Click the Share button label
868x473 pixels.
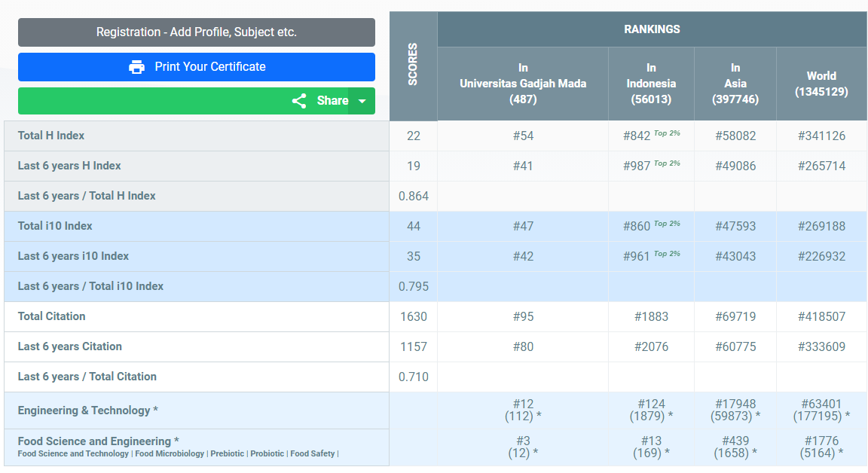pos(333,101)
